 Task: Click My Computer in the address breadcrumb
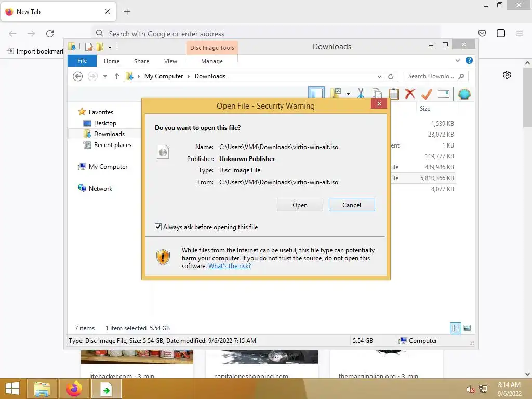pyautogui.click(x=164, y=76)
